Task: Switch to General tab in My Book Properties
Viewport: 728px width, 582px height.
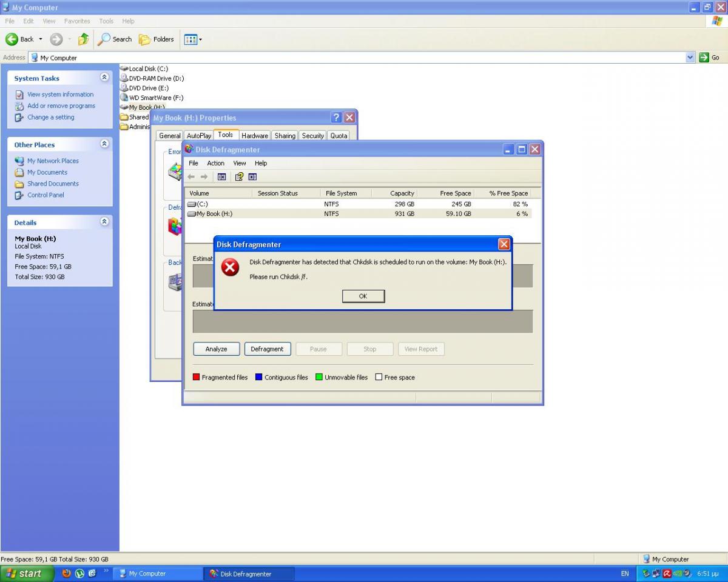Action: 169,136
